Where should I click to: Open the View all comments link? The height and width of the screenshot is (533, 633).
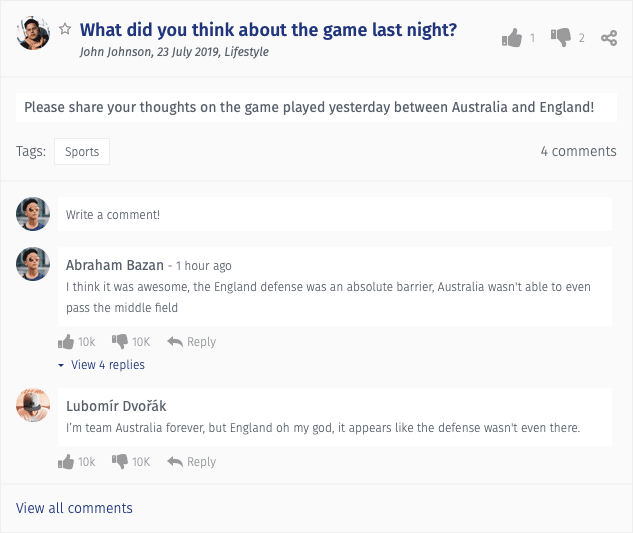coord(74,508)
